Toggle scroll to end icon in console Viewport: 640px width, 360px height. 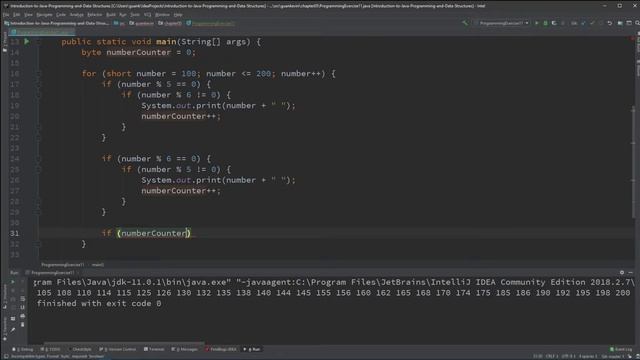point(22,307)
